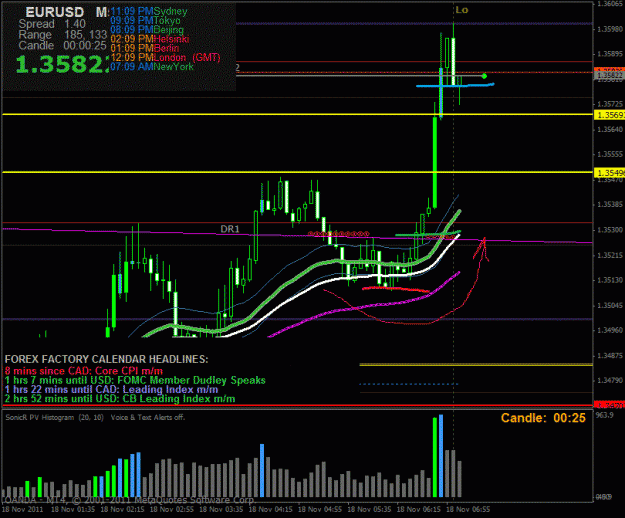The width and height of the screenshot is (625, 518).
Task: Click the Candle 00:00:25 info line
Action: (62, 45)
